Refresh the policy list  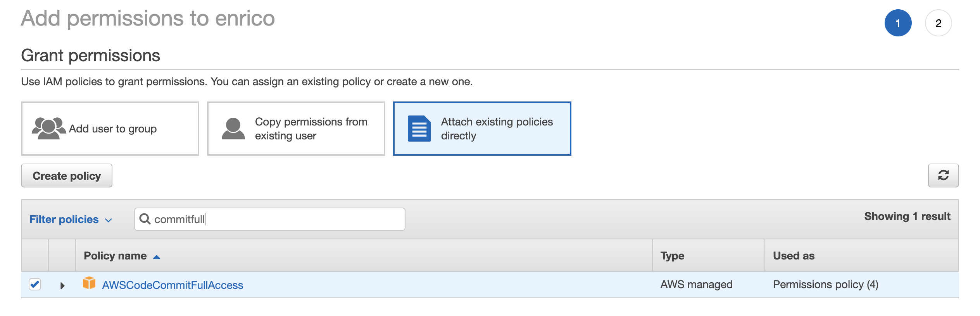[943, 175]
